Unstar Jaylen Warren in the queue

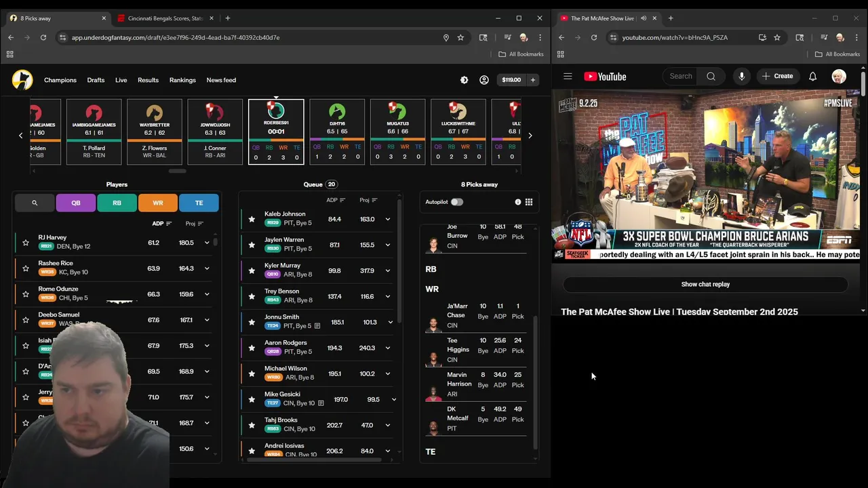(x=252, y=245)
